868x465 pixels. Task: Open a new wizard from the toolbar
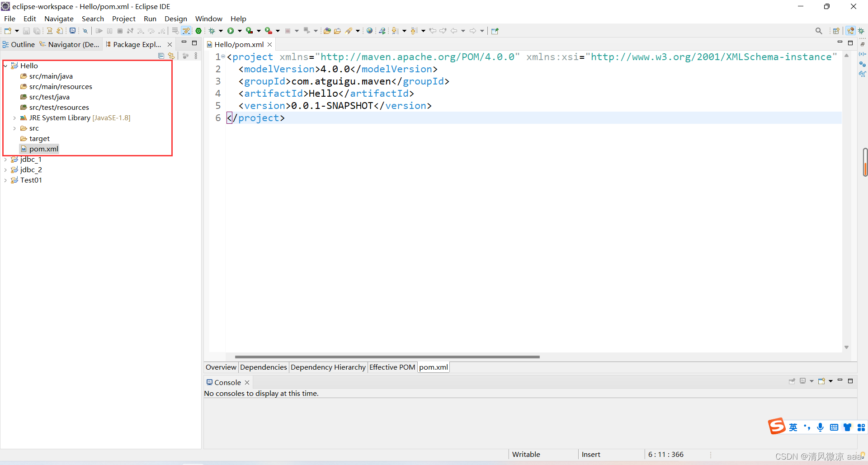click(x=8, y=31)
